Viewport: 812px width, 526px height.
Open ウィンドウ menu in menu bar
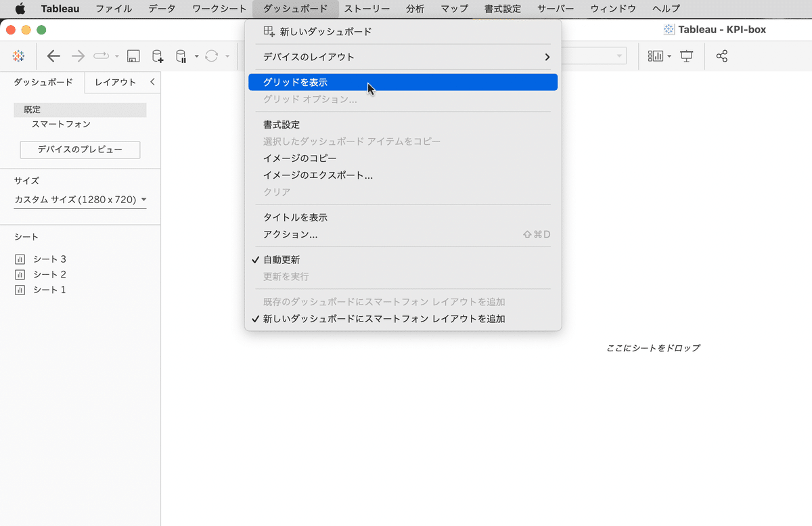(x=613, y=9)
